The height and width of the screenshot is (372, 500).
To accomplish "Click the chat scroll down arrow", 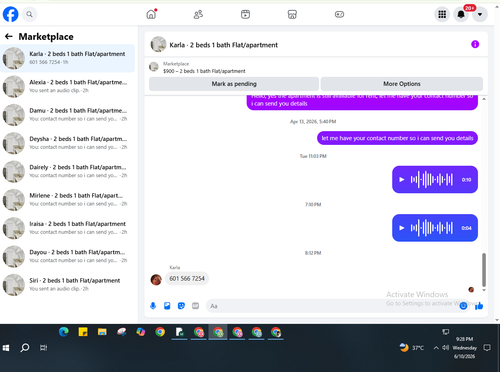I will (x=484, y=290).
